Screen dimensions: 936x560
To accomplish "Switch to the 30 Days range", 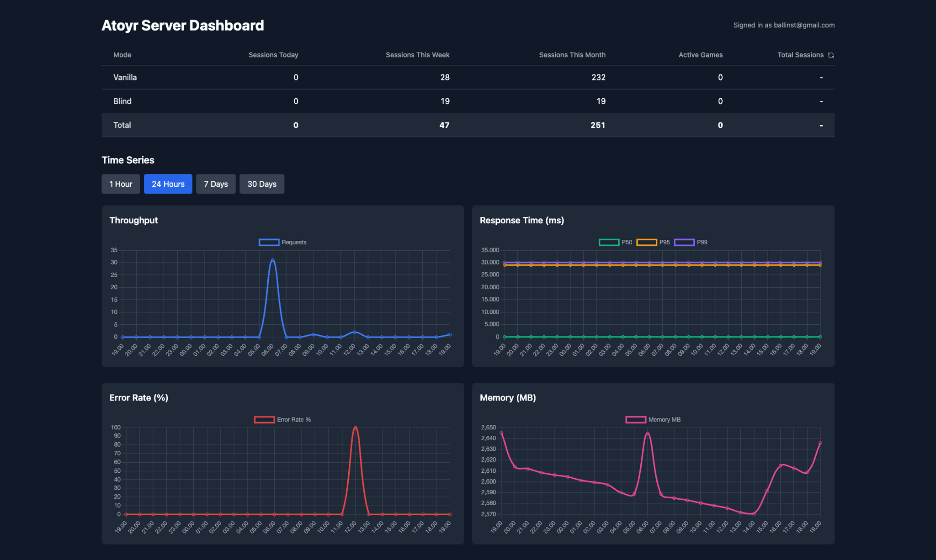I will (x=262, y=184).
